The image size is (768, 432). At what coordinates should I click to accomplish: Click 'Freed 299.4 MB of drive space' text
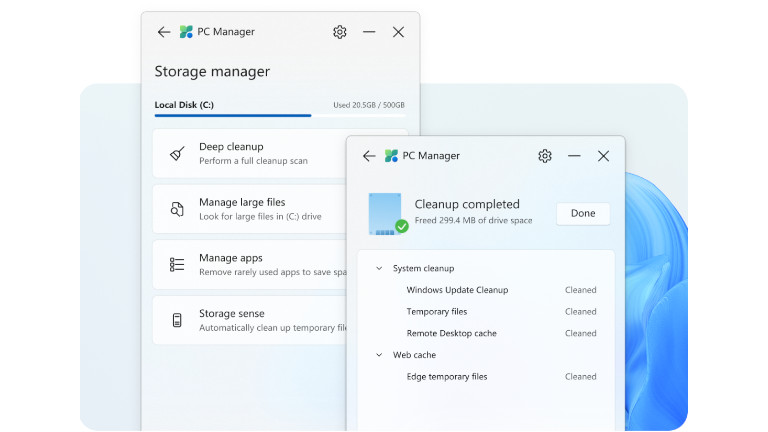pyautogui.click(x=473, y=220)
